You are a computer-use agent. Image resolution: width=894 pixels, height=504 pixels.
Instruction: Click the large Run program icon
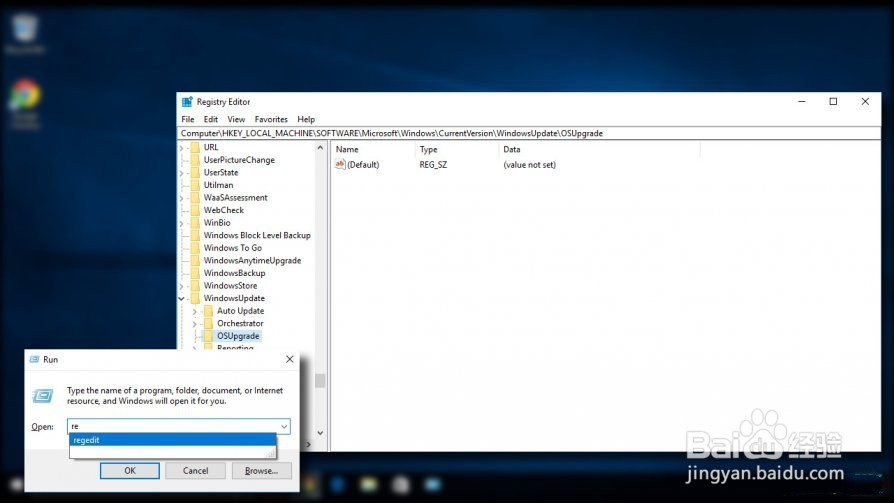(x=43, y=395)
